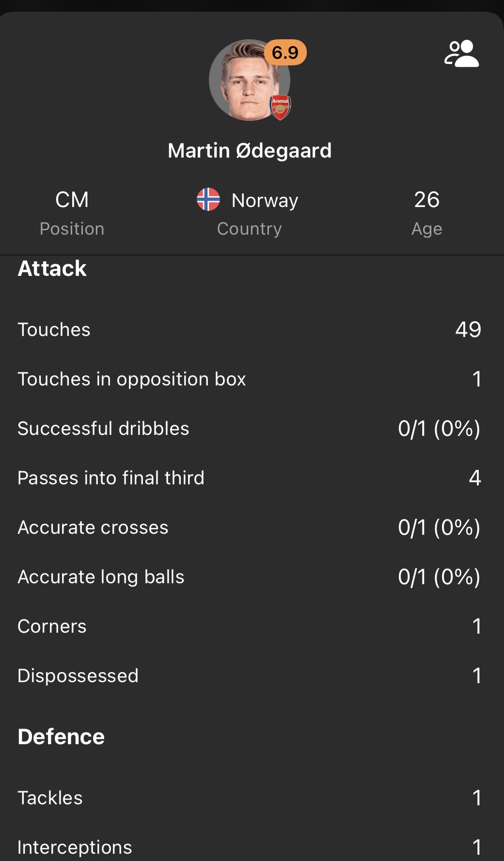Tap the 6.9 rating badge
Screen dimensions: 504x861
pos(285,52)
